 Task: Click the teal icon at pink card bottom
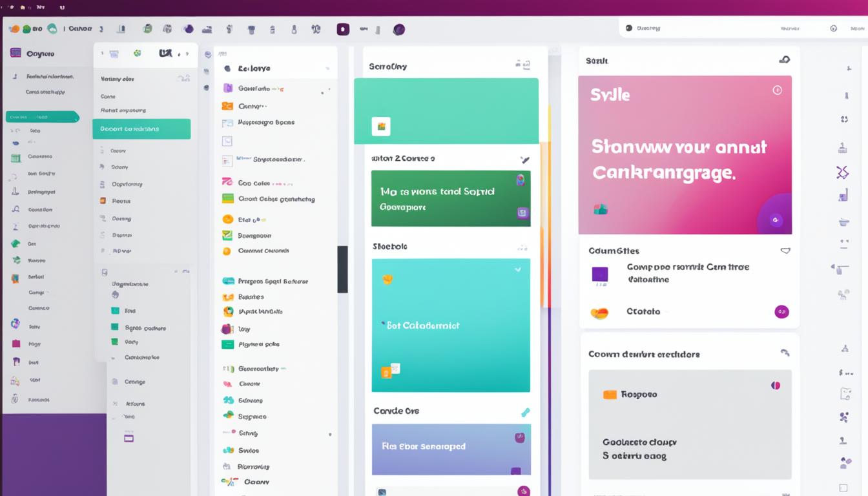(601, 209)
